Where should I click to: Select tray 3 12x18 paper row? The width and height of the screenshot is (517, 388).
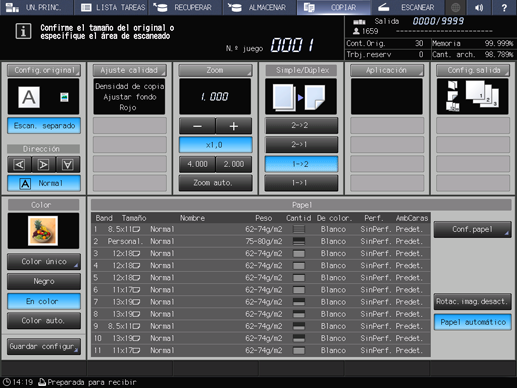pyautogui.click(x=261, y=254)
